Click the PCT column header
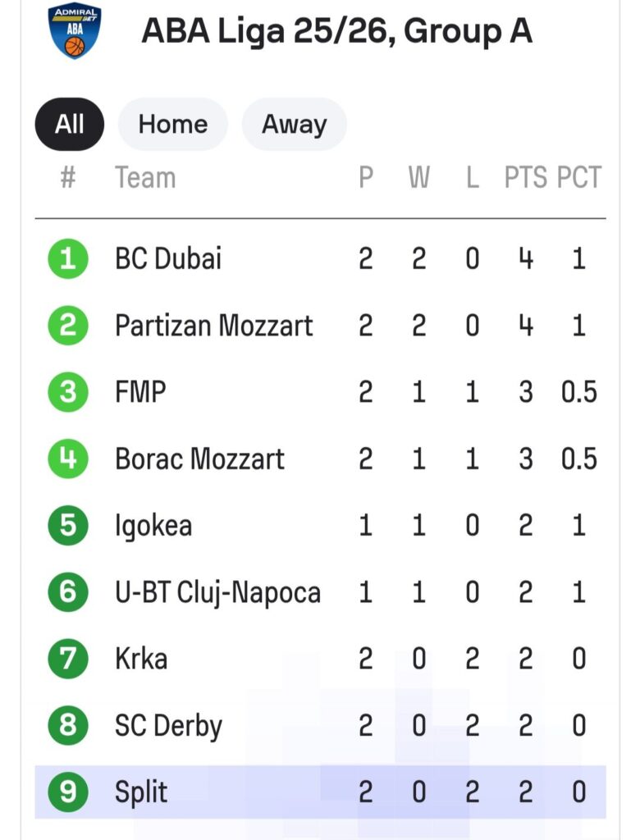The height and width of the screenshot is (840, 640). point(578,177)
